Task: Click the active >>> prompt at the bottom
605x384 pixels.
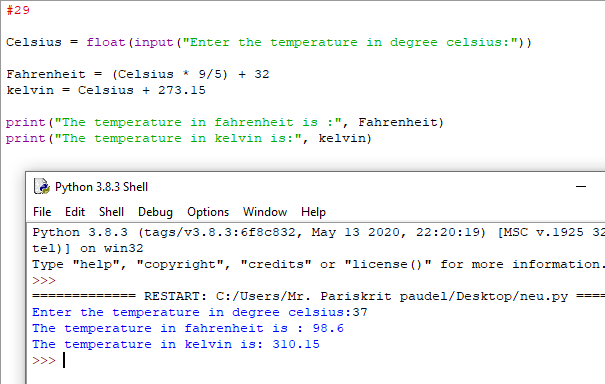Action: 44,360
